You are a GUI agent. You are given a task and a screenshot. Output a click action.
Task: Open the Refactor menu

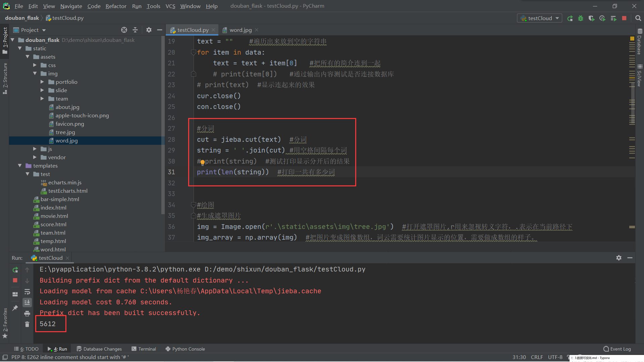coord(116,6)
